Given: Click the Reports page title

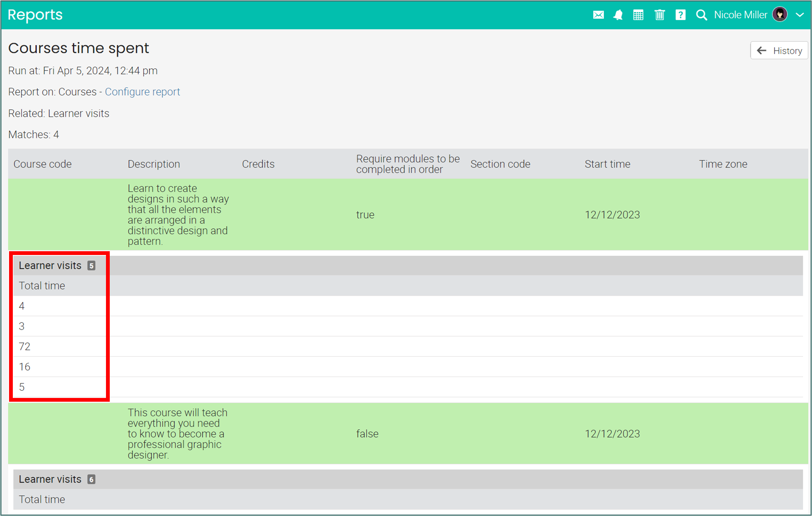Looking at the screenshot, I should pos(35,15).
